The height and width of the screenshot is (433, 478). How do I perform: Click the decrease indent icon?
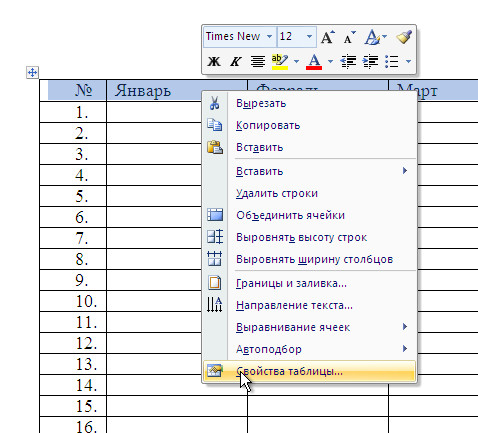point(348,61)
